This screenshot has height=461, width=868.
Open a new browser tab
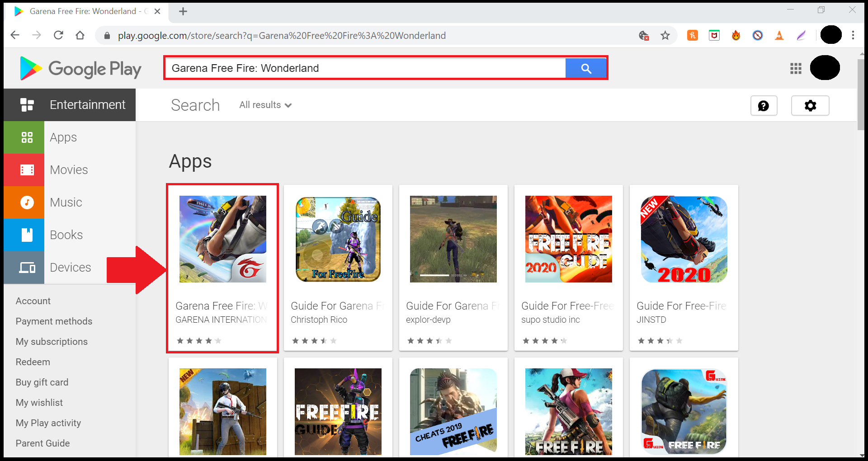pos(183,11)
